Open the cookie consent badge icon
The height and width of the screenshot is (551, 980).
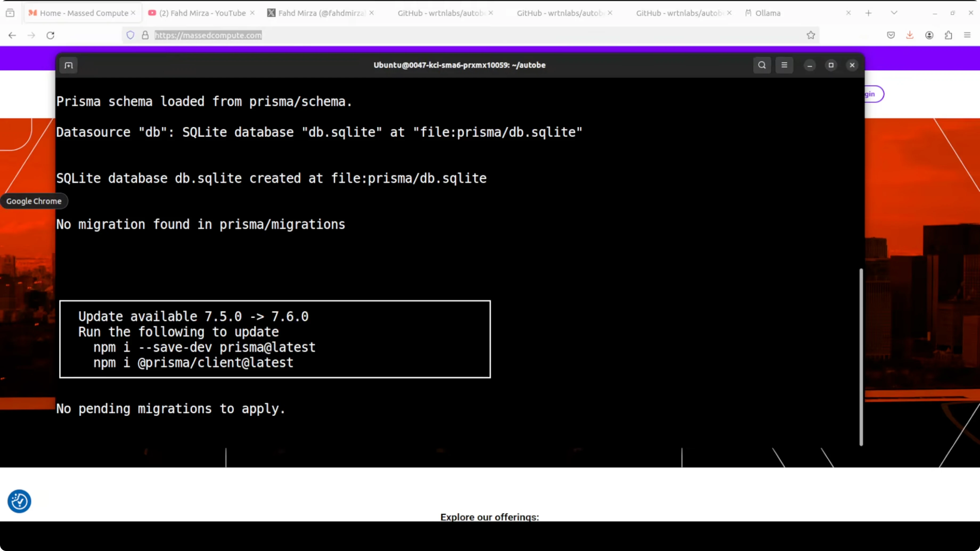pyautogui.click(x=19, y=501)
